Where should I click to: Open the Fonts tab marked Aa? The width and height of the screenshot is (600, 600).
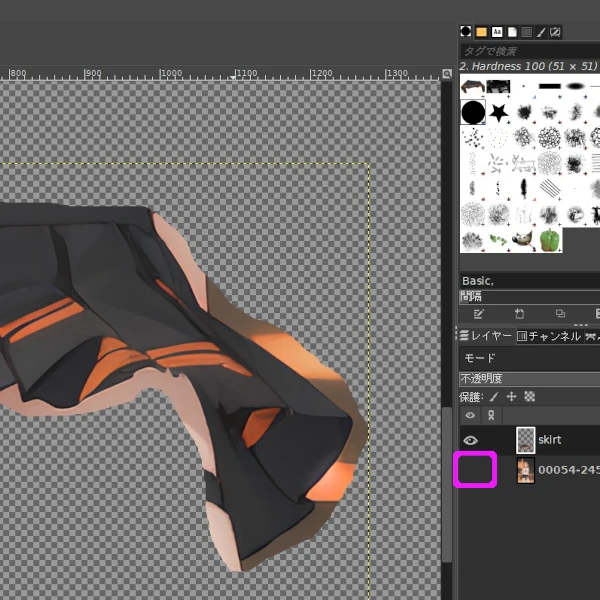[x=497, y=32]
